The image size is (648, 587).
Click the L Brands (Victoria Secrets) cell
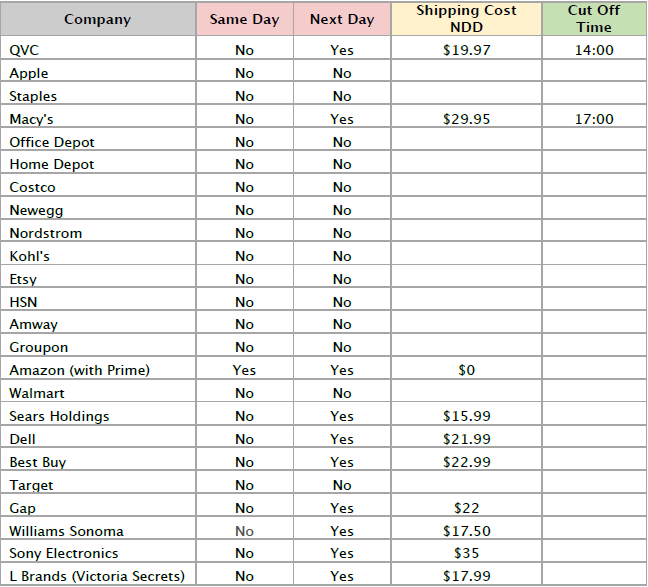point(98,576)
